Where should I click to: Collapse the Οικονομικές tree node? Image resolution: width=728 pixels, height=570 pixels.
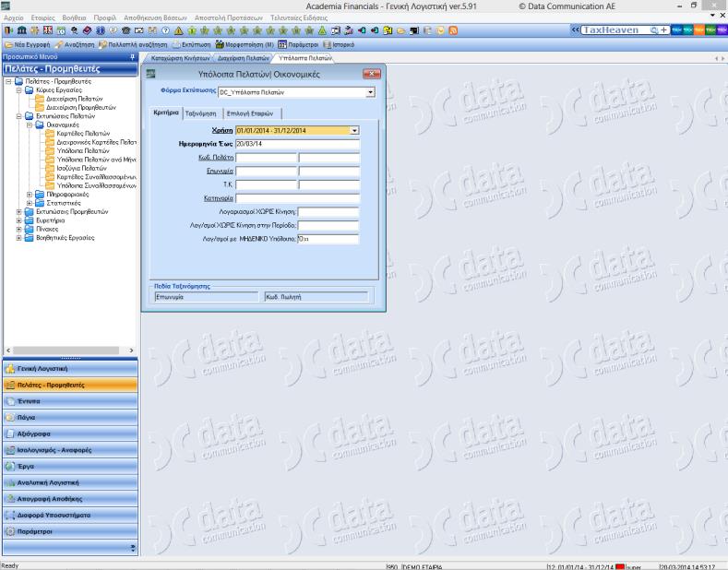30,125
